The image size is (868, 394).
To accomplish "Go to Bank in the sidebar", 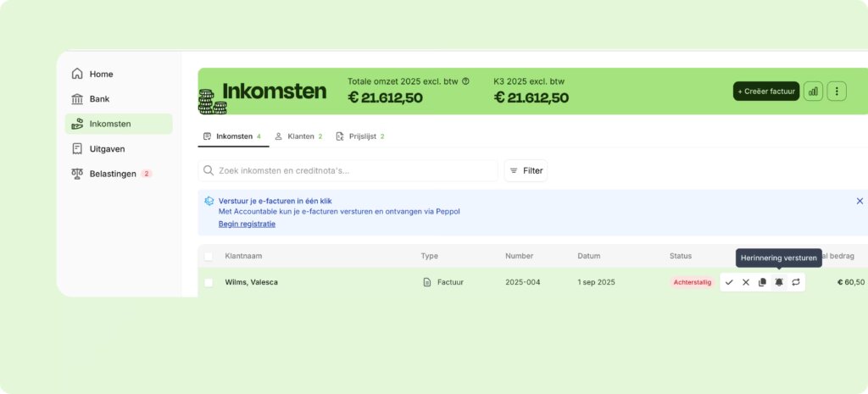I will tap(99, 99).
